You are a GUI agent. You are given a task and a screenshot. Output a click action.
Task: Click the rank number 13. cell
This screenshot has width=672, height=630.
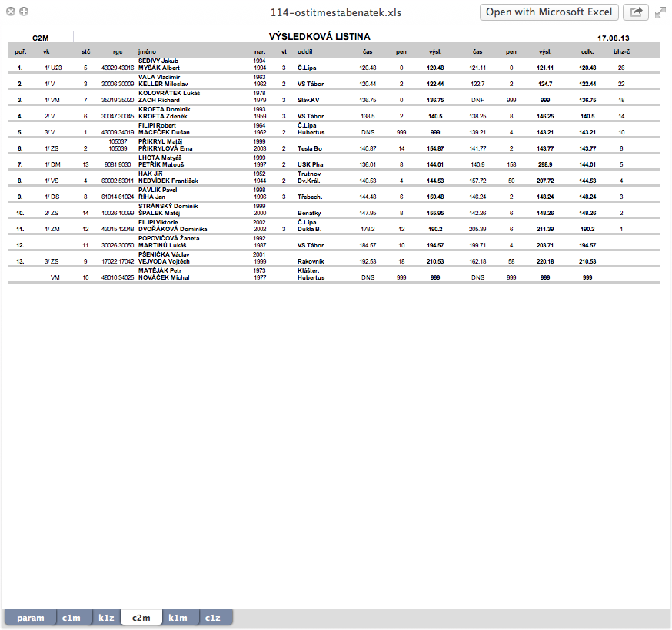[20, 261]
